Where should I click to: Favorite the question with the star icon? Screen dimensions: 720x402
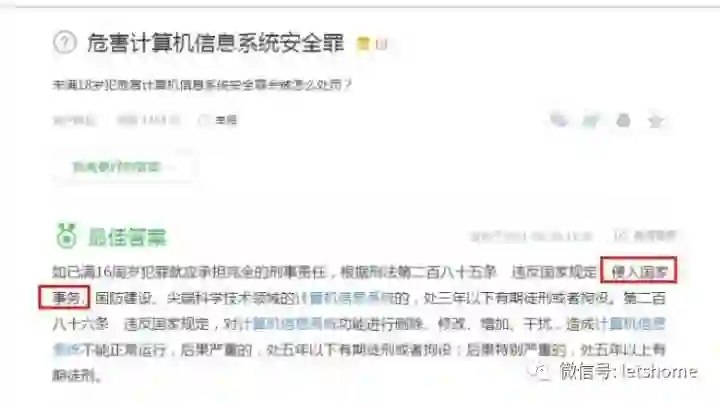[655, 120]
